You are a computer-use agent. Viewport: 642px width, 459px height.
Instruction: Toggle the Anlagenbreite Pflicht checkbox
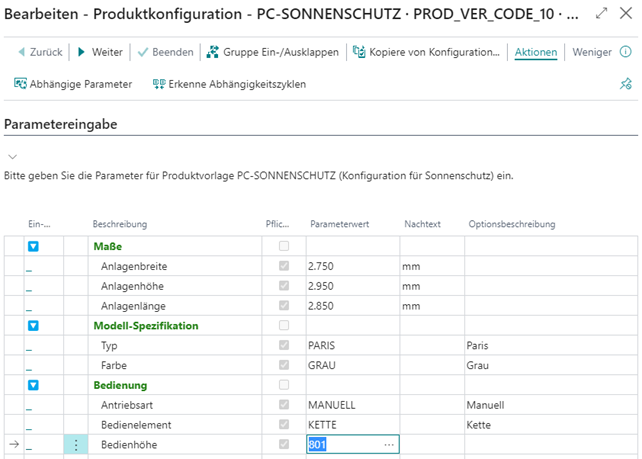(284, 266)
